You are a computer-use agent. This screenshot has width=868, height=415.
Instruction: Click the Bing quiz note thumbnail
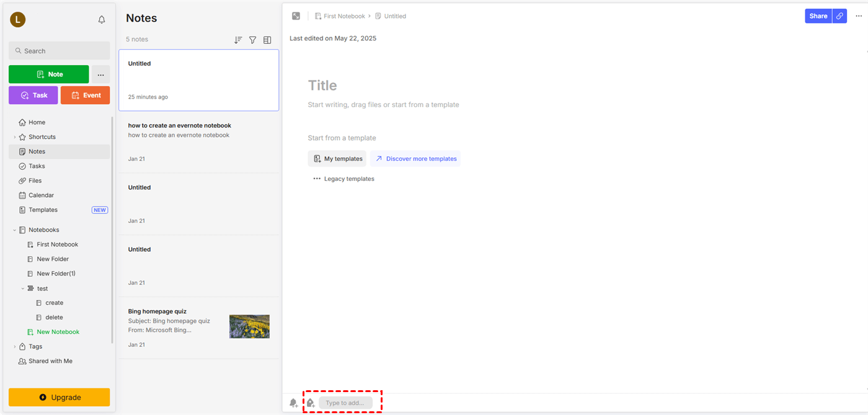[249, 326]
